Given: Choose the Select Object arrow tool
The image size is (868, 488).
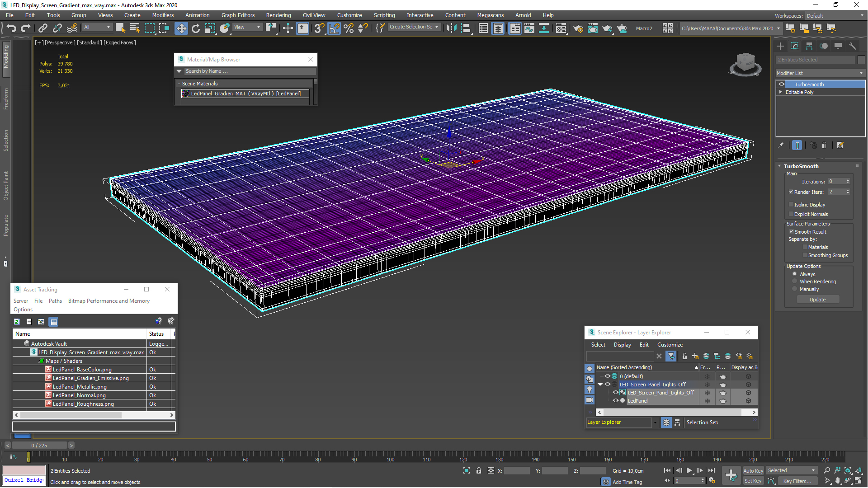Looking at the screenshot, I should click(120, 28).
